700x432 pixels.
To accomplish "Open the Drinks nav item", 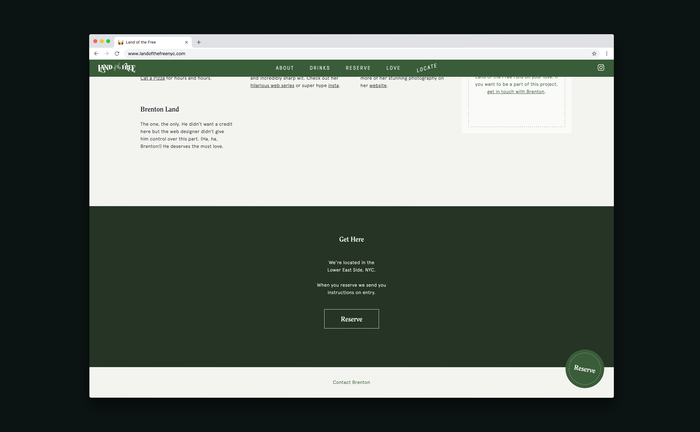I will pos(320,68).
